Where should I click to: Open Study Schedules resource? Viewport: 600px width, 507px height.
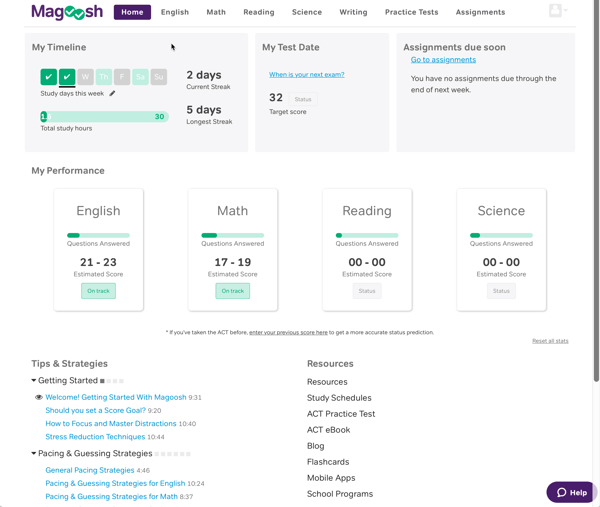(339, 398)
